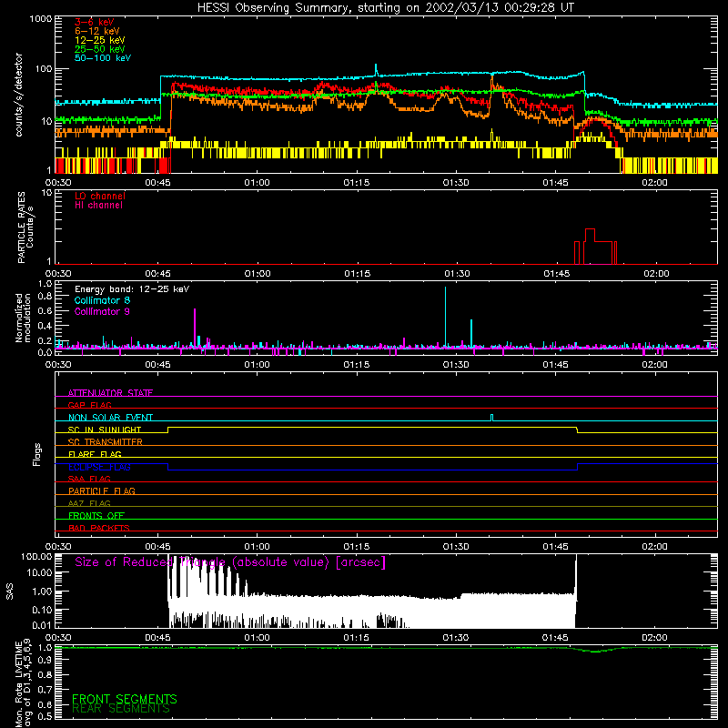Click the 01:30 tick under the flags panel

[456, 547]
